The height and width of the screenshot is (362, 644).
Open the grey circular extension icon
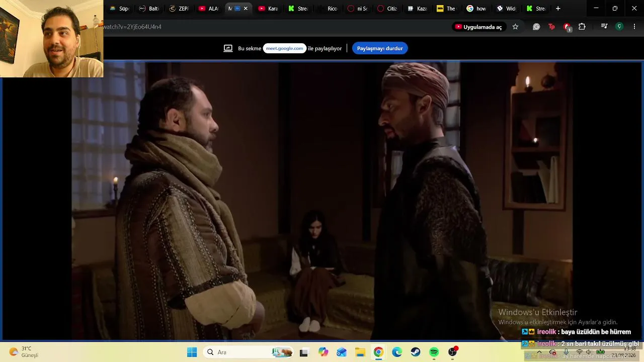click(x=536, y=27)
